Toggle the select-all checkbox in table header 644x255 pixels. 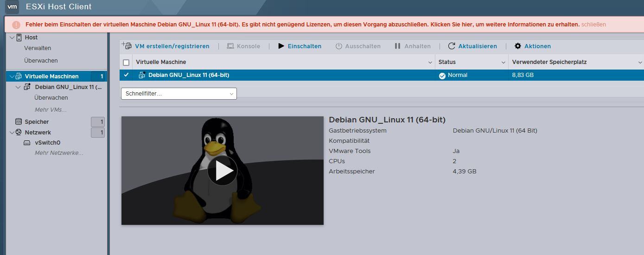click(x=126, y=63)
